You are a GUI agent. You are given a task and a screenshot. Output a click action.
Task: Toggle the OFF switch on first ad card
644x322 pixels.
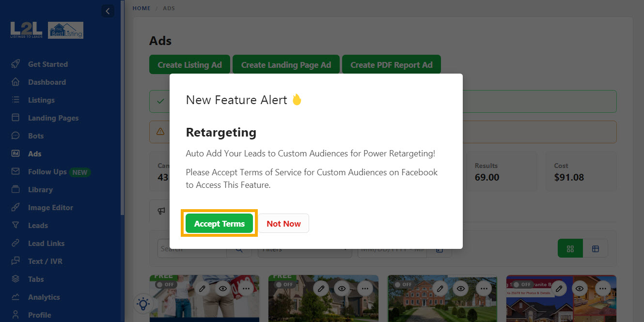[166, 285]
